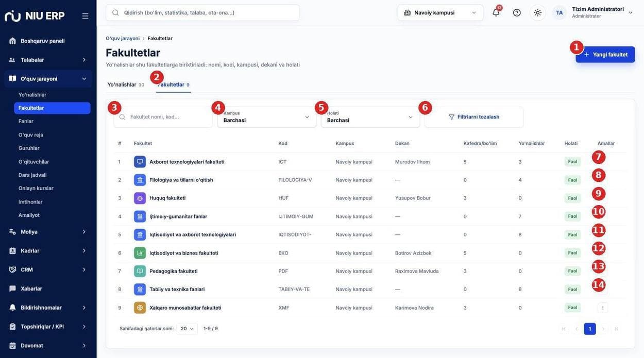
Task: Expand the Talabalar sidebar section
Action: (48, 60)
